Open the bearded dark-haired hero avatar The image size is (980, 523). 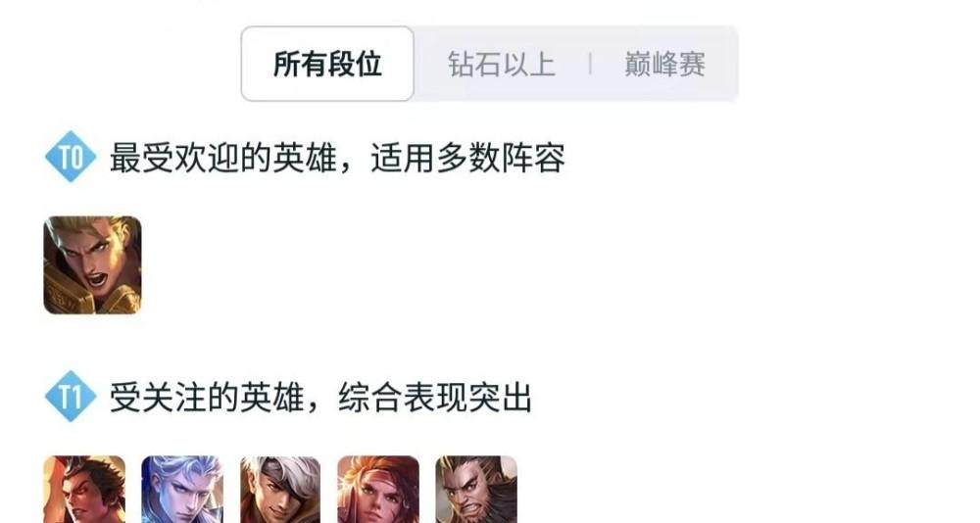(x=476, y=490)
